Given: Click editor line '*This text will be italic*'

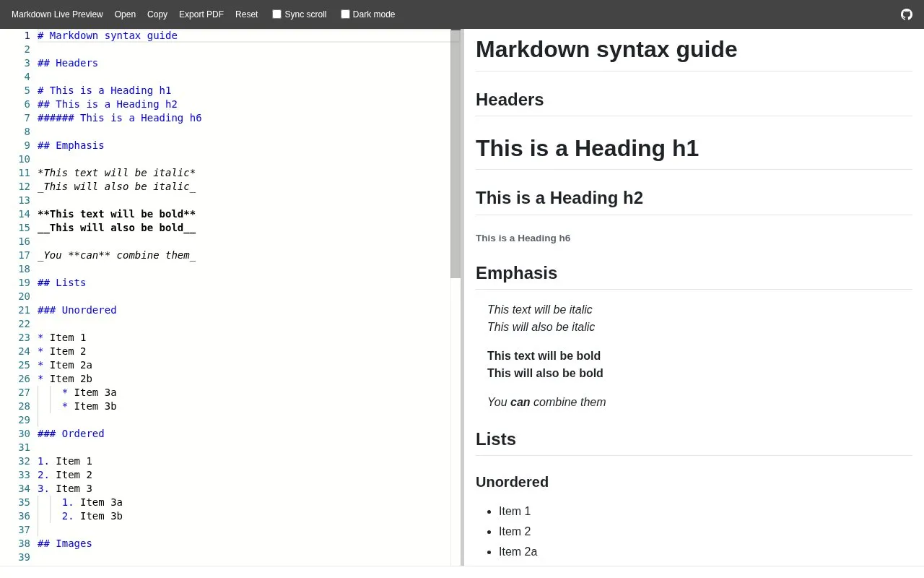Looking at the screenshot, I should pos(117,173).
